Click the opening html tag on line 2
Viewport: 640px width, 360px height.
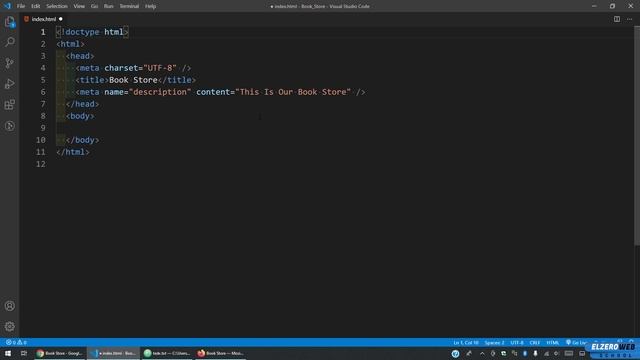70,44
